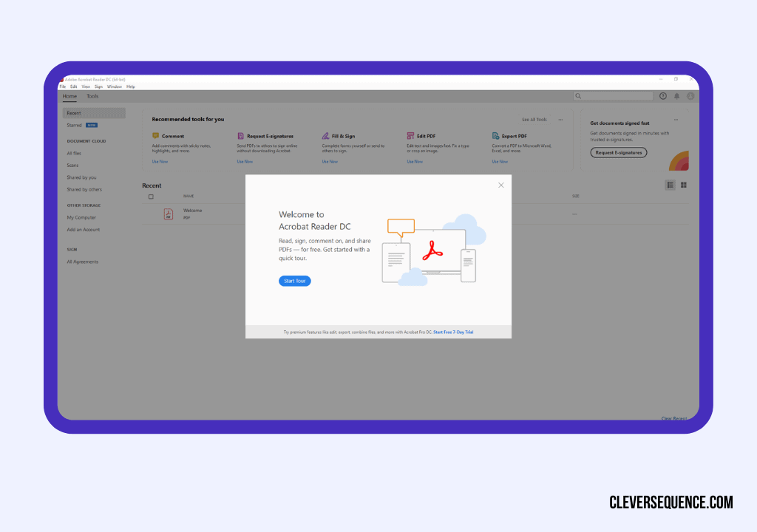Click the Comment tool icon
The height and width of the screenshot is (532, 757).
tap(155, 136)
